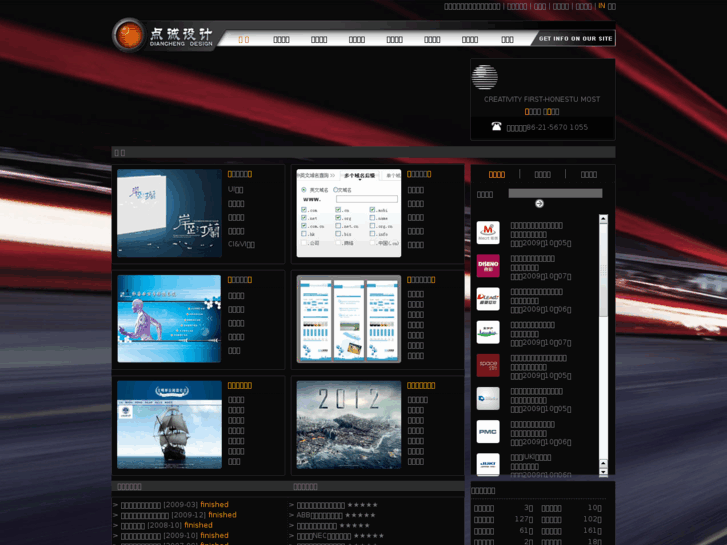727x545 pixels.
Task: Click the orange IN language link
Action: tap(601, 6)
